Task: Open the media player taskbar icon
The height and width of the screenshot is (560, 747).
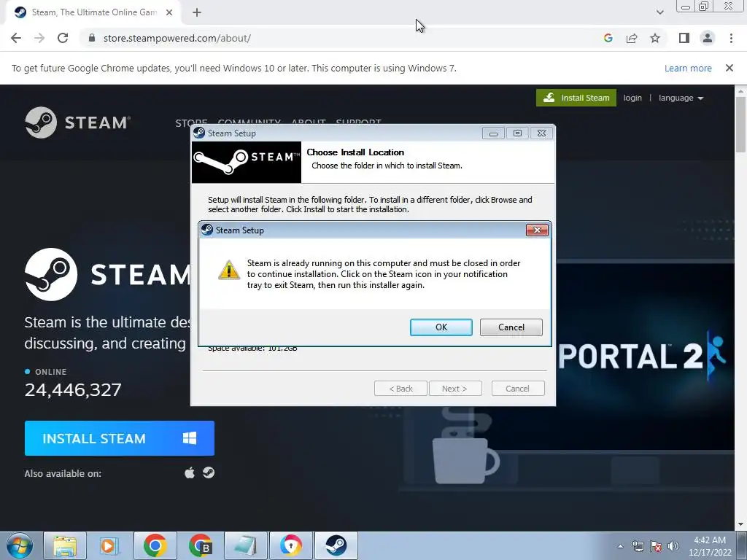Action: coord(110,545)
